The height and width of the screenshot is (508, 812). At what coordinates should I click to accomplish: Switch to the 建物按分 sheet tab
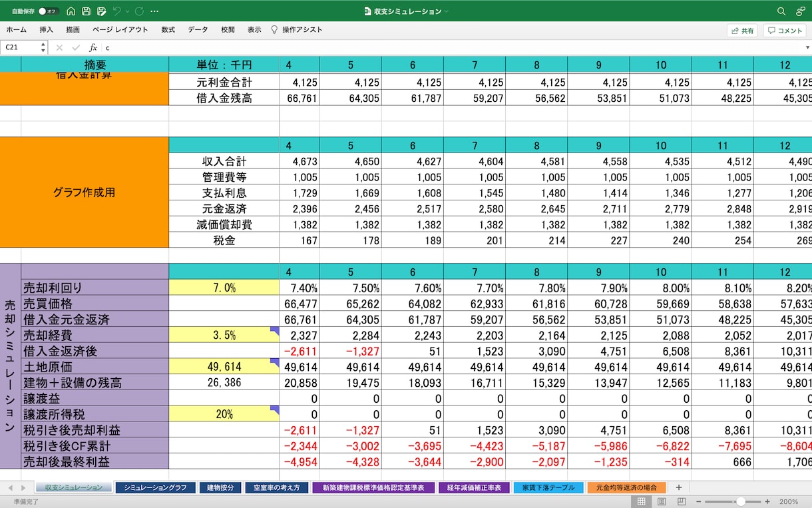[x=220, y=487]
